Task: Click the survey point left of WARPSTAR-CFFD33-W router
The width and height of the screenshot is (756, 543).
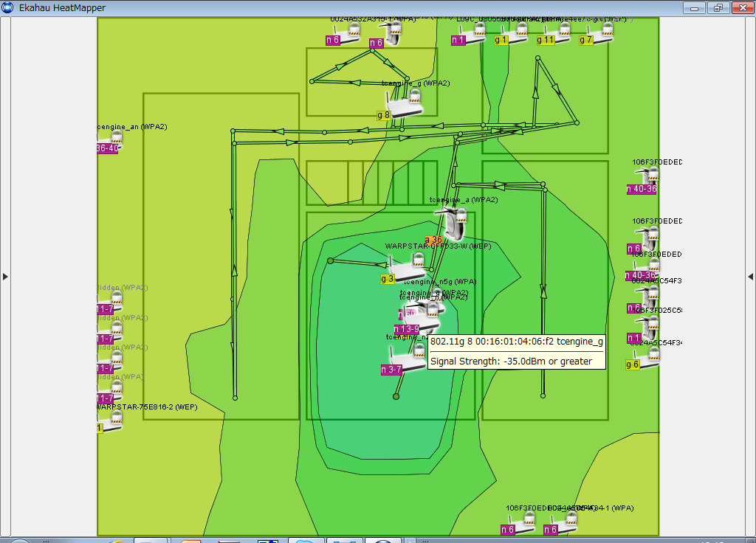Action: (330, 260)
